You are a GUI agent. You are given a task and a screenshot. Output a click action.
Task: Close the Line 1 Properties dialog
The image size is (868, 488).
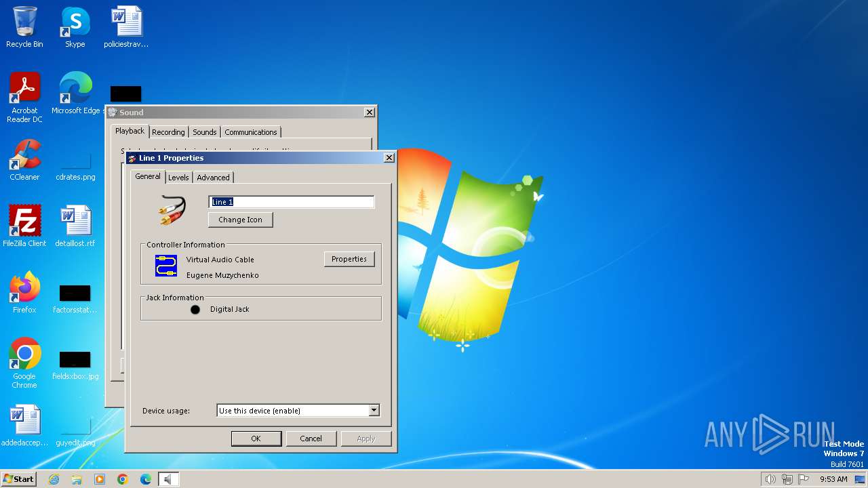[389, 158]
